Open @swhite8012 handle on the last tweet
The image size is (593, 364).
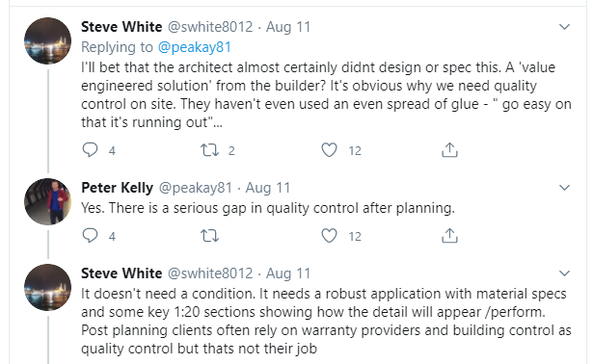(x=210, y=273)
